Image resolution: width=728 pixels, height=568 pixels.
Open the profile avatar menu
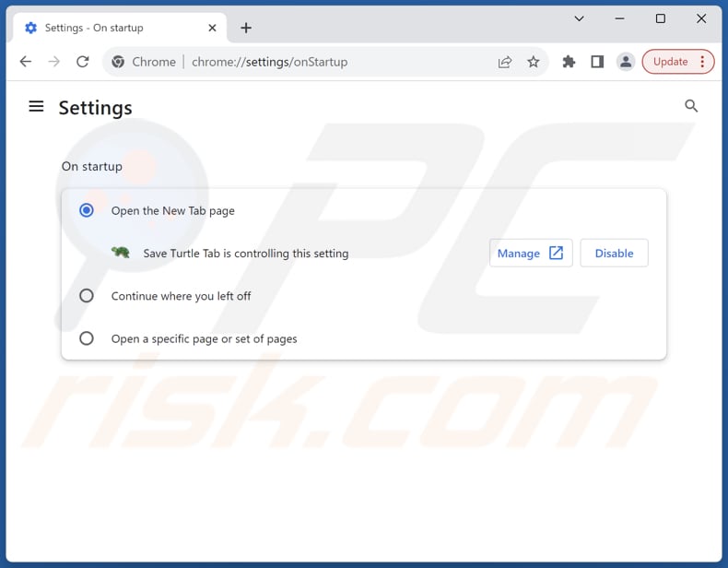tap(626, 62)
